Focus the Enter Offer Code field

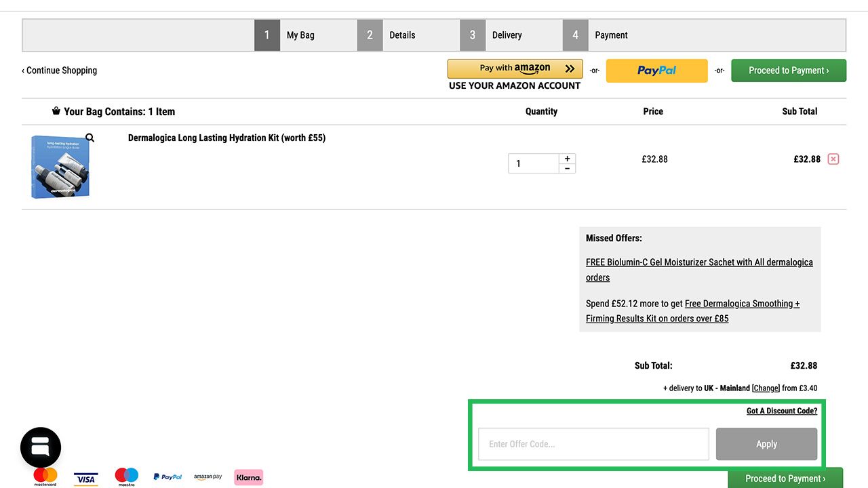(x=593, y=444)
